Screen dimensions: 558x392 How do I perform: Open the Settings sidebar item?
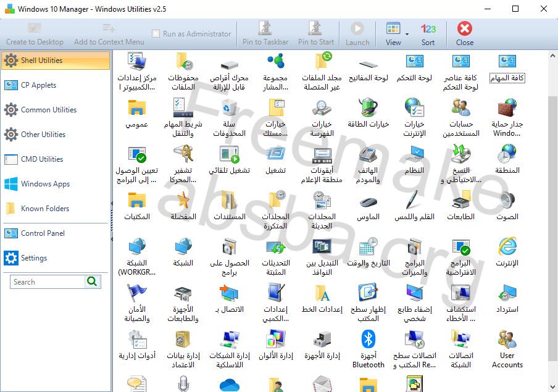[x=57, y=258]
